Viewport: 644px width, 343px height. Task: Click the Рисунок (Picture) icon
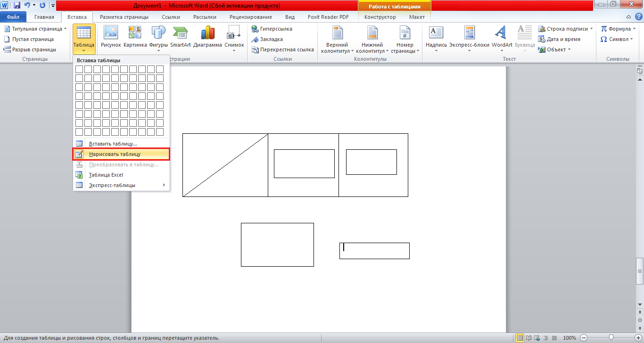(x=111, y=33)
